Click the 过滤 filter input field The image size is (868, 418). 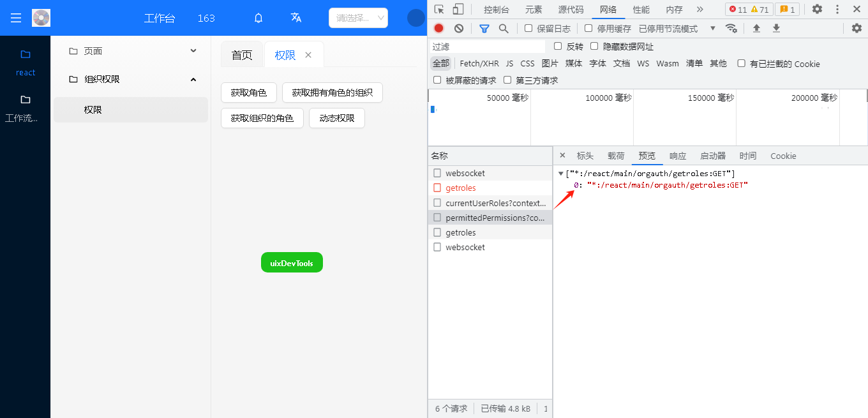[x=488, y=47]
